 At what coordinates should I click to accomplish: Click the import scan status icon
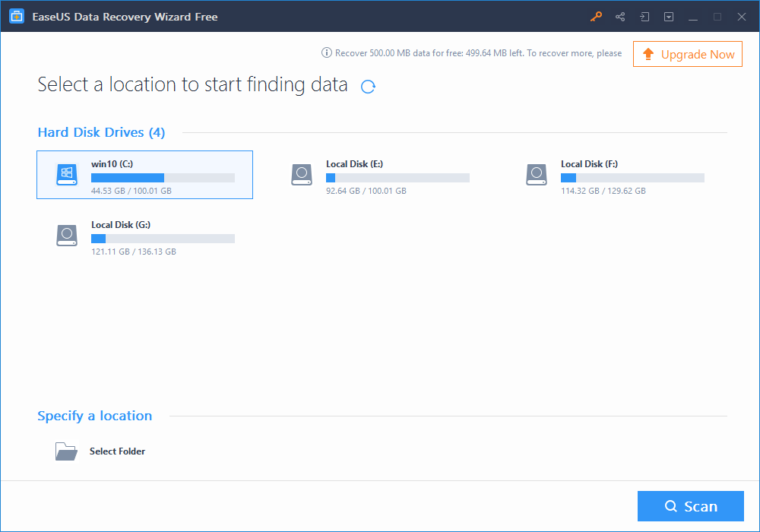(644, 17)
